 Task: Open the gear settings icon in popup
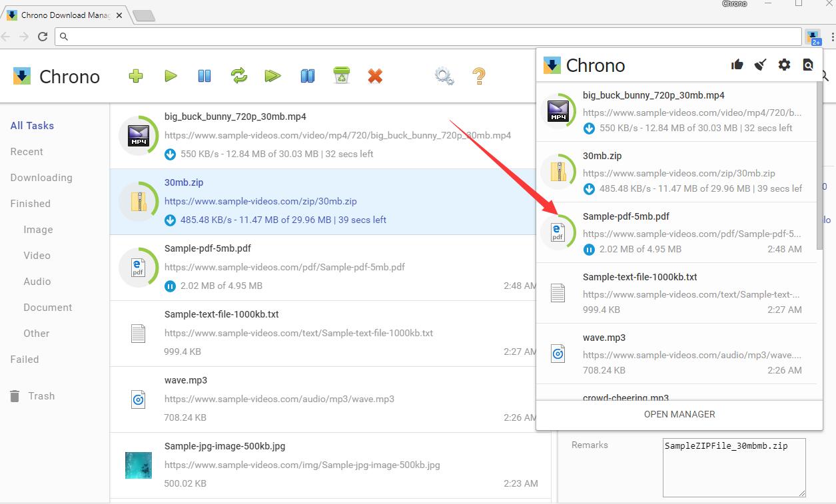(784, 65)
